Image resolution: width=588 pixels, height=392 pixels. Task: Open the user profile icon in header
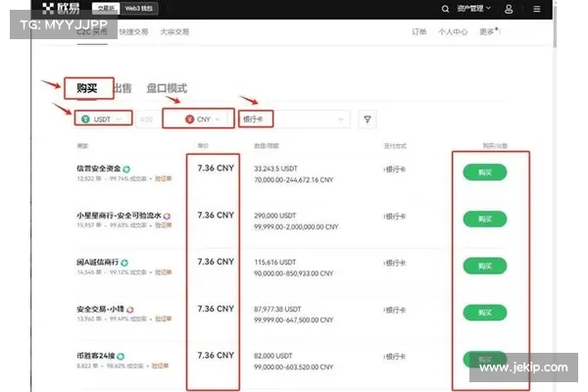pyautogui.click(x=508, y=9)
